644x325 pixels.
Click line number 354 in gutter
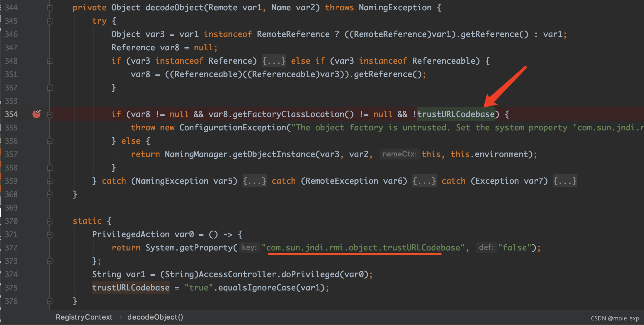click(11, 114)
